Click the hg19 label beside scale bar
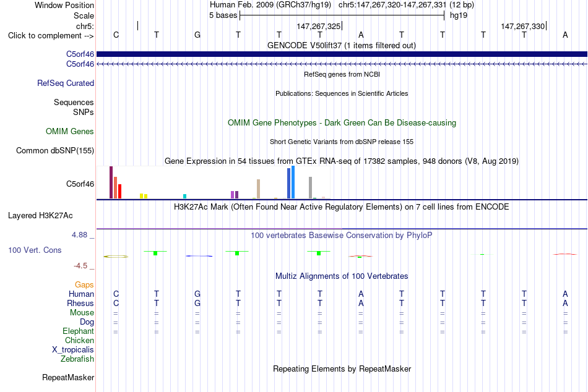Viewport: 588px width, 392px height. tap(459, 15)
